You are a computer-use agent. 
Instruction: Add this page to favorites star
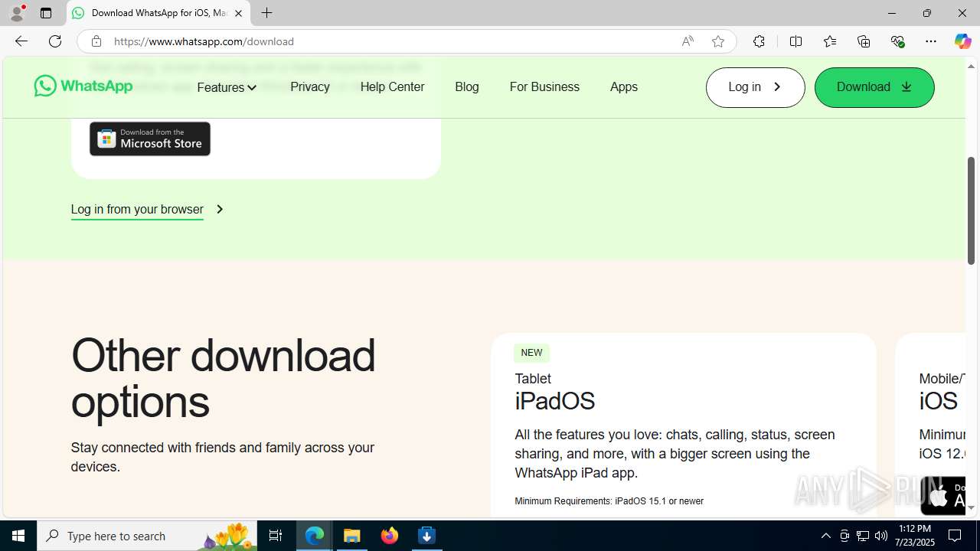(718, 41)
